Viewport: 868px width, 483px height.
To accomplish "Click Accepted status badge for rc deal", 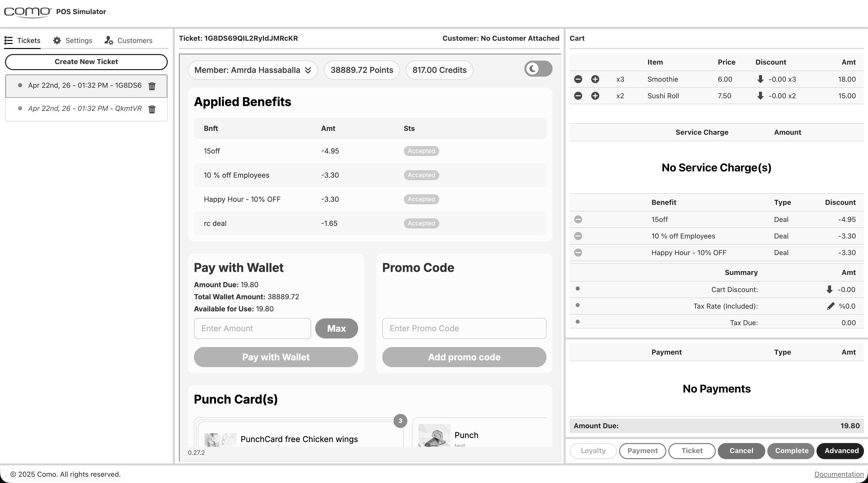I will 421,223.
